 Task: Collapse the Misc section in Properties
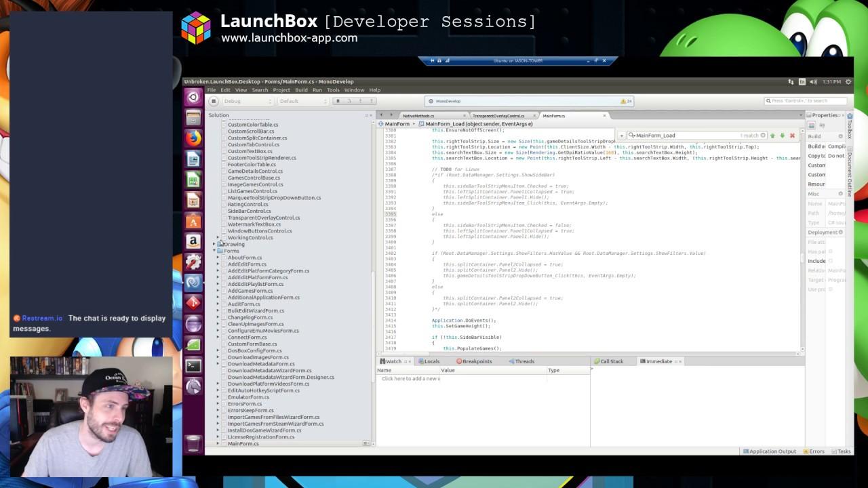pyautogui.click(x=840, y=194)
